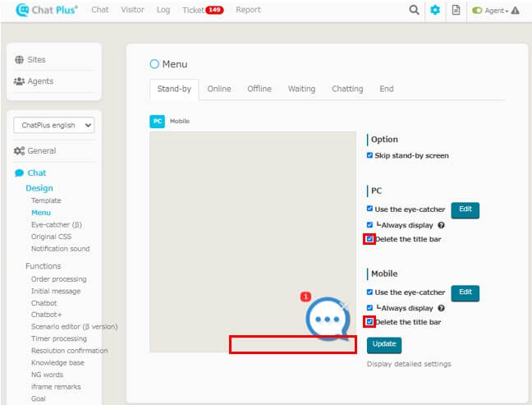The height and width of the screenshot is (405, 532).
Task: Open the Report top menu
Action: 249,10
